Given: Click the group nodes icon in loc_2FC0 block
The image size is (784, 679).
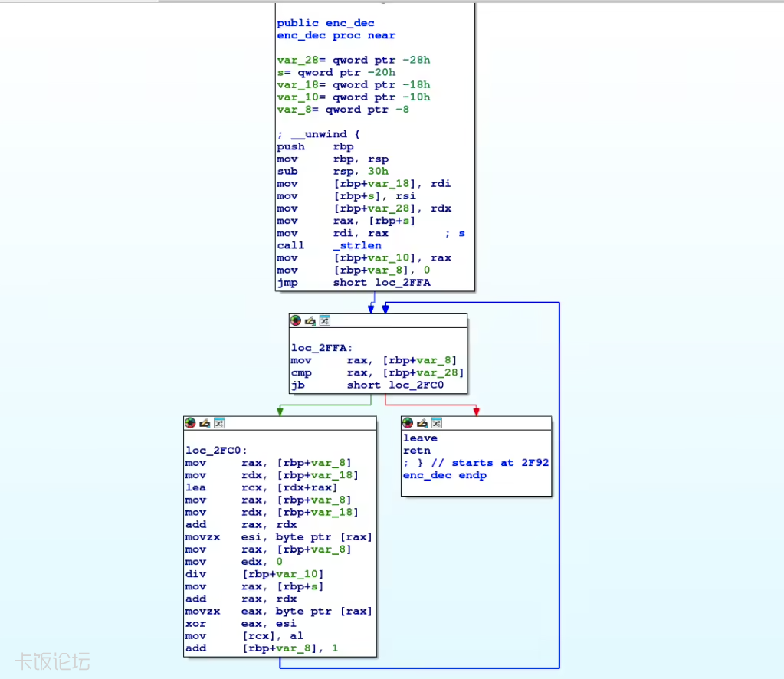Looking at the screenshot, I should click(x=219, y=423).
